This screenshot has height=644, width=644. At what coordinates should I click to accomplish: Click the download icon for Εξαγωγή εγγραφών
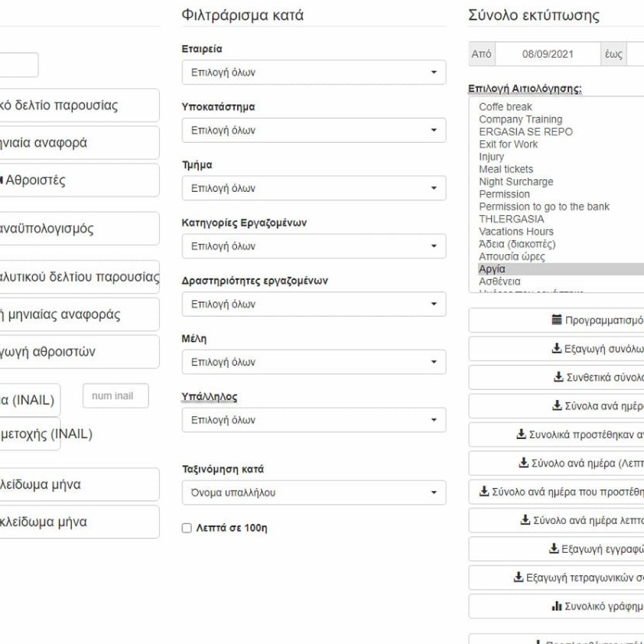[553, 548]
